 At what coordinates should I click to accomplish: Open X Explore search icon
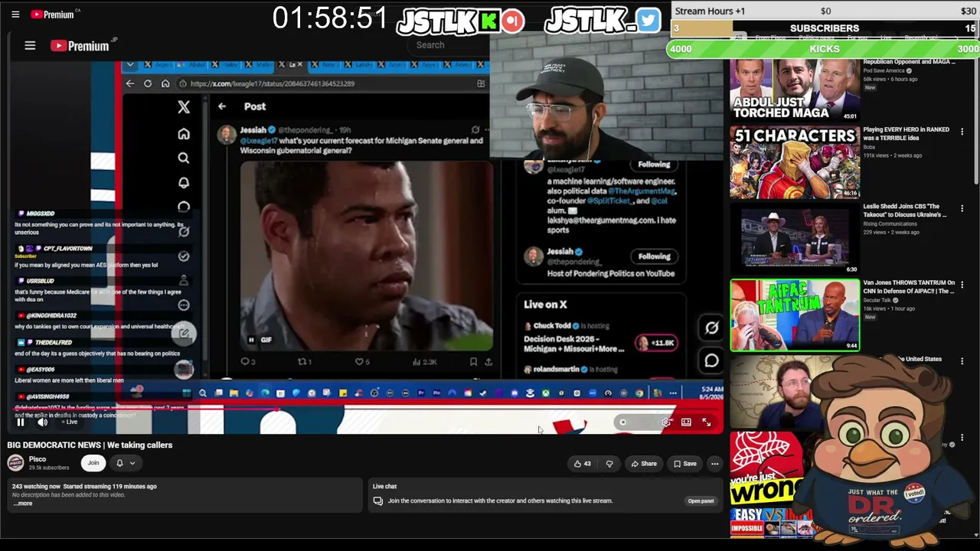click(184, 158)
